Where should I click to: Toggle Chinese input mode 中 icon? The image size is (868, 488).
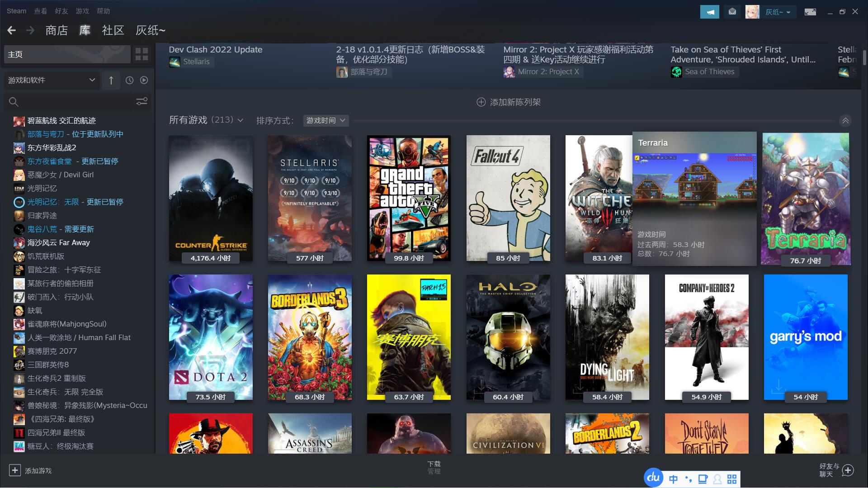(x=673, y=479)
